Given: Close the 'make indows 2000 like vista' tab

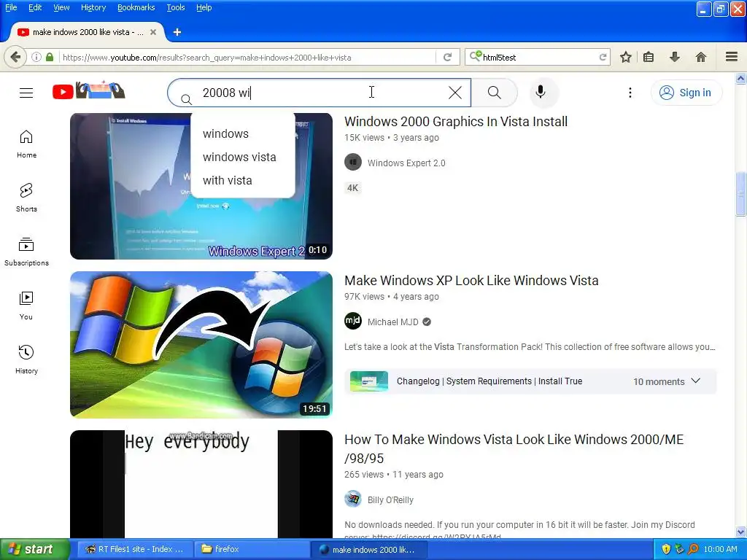Looking at the screenshot, I should [x=153, y=32].
